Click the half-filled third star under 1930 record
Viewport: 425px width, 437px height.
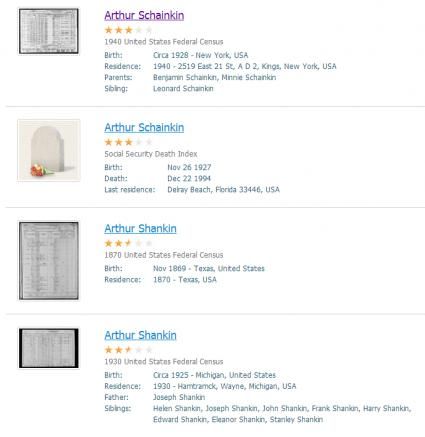(x=129, y=350)
